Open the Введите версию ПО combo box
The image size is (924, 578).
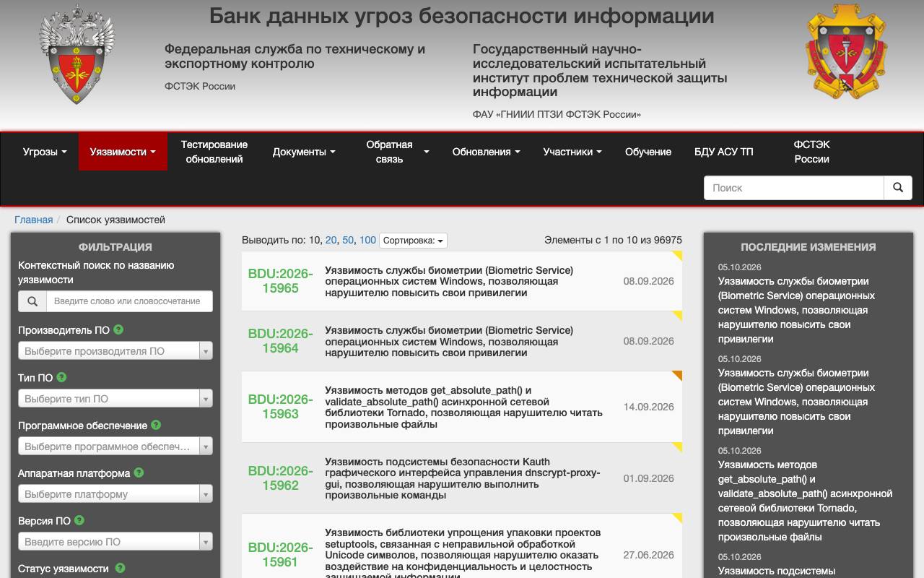tap(115, 542)
